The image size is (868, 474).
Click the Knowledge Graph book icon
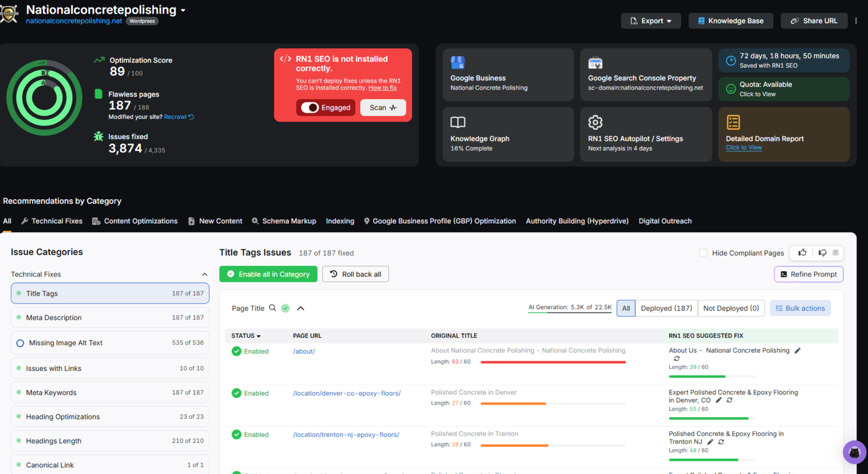point(458,122)
